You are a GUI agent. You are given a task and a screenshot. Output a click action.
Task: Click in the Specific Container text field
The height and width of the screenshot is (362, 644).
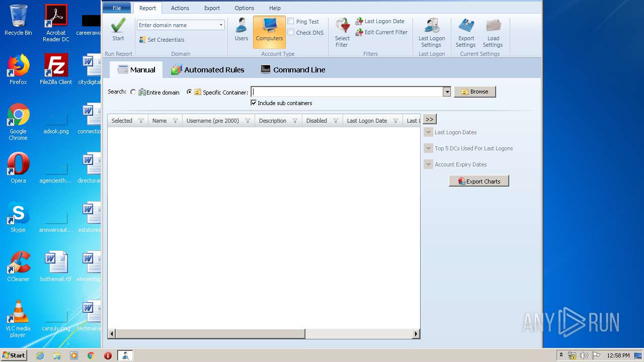coord(347,92)
